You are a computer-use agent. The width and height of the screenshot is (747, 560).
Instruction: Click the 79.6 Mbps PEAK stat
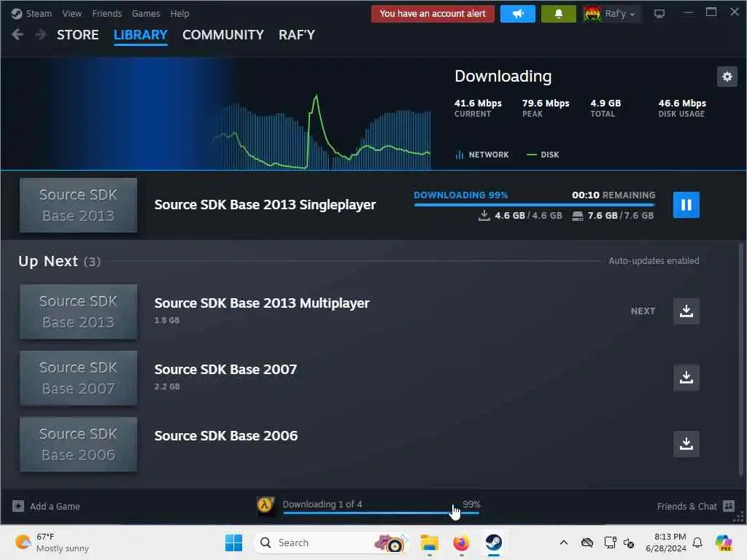click(546, 108)
